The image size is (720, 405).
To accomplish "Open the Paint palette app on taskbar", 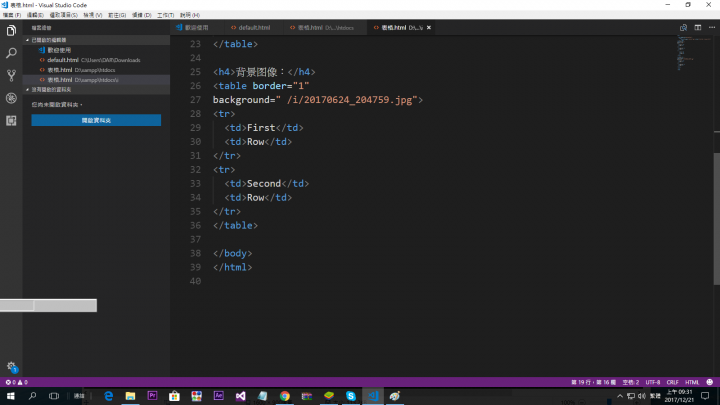I will 395,396.
